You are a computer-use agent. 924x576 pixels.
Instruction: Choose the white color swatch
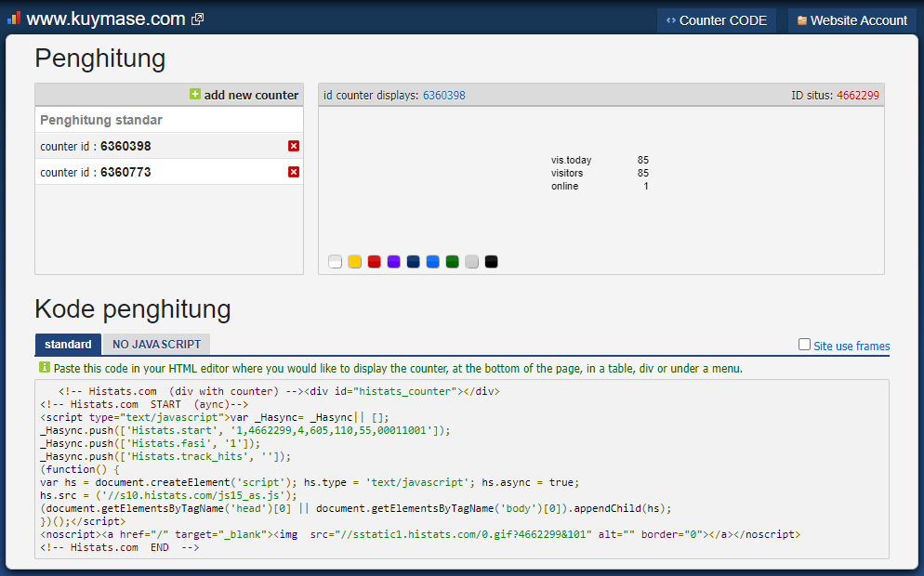tap(336, 262)
